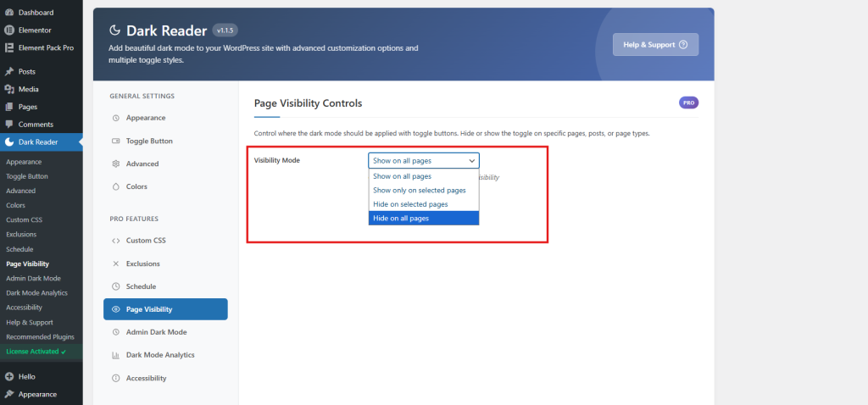This screenshot has width=868, height=405.
Task: Click the eye icon beside Page Visibility
Action: (x=115, y=309)
